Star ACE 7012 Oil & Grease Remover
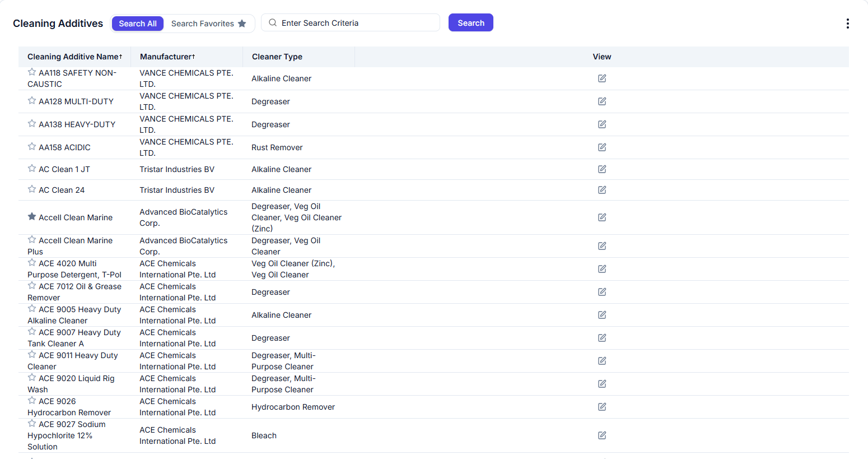The width and height of the screenshot is (868, 459). [32, 286]
